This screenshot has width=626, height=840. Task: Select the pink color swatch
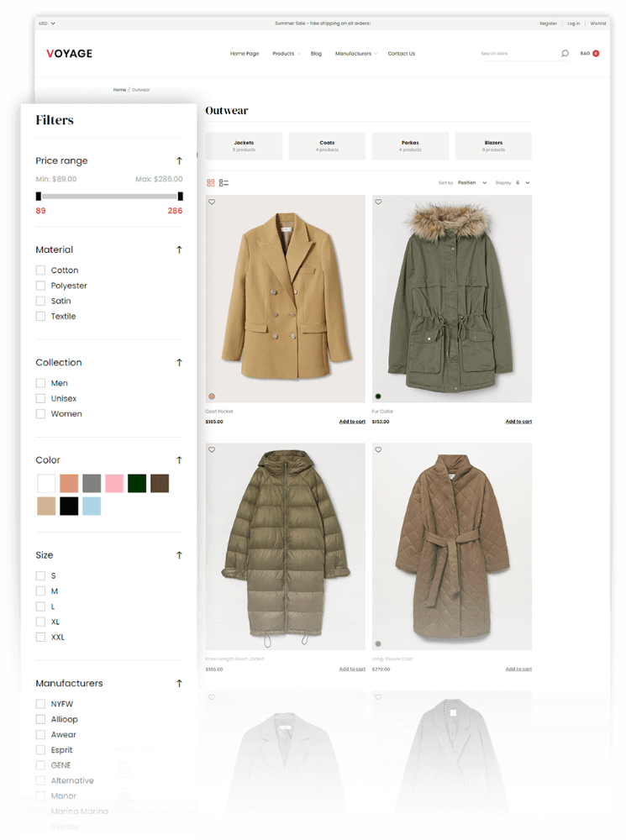coord(114,483)
